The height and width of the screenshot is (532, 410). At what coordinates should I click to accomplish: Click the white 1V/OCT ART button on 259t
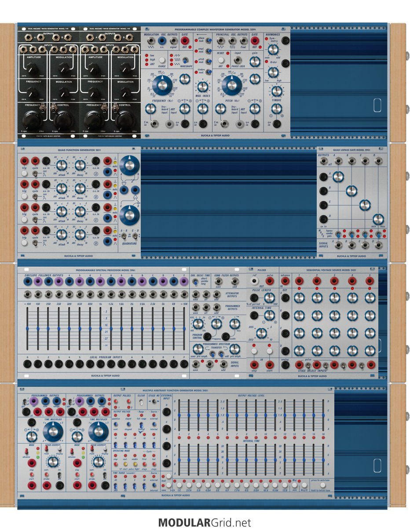coord(221,60)
